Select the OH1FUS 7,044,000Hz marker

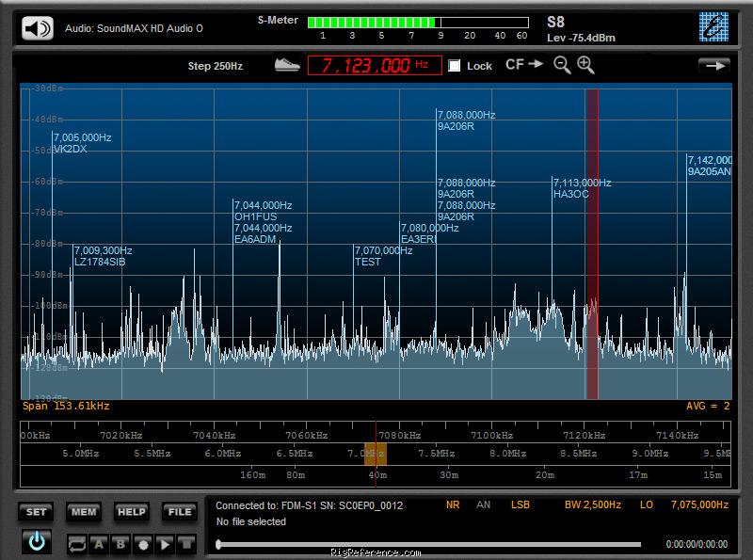tap(263, 211)
